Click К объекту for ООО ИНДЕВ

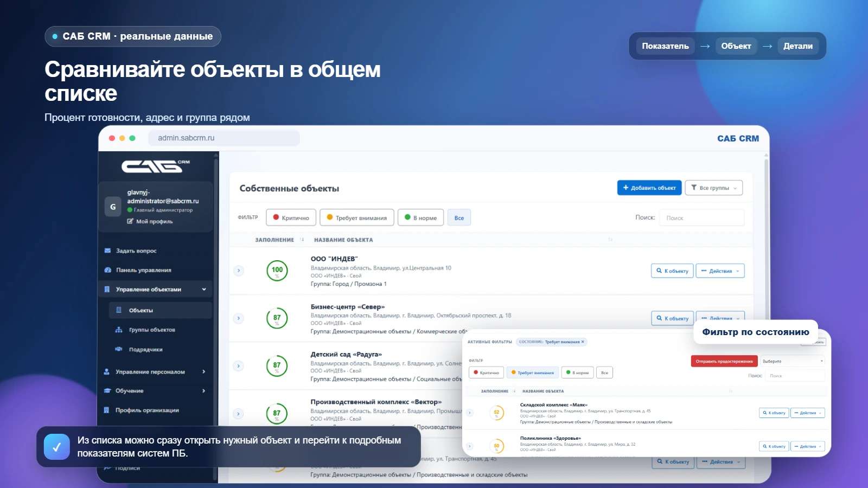pos(672,271)
